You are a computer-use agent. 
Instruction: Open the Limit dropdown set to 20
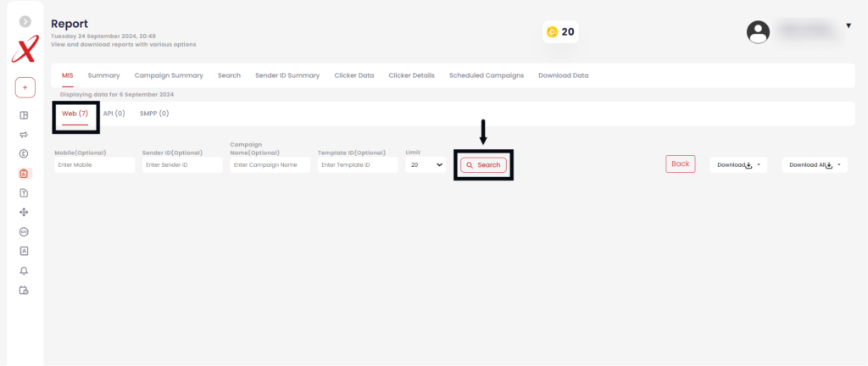point(425,165)
